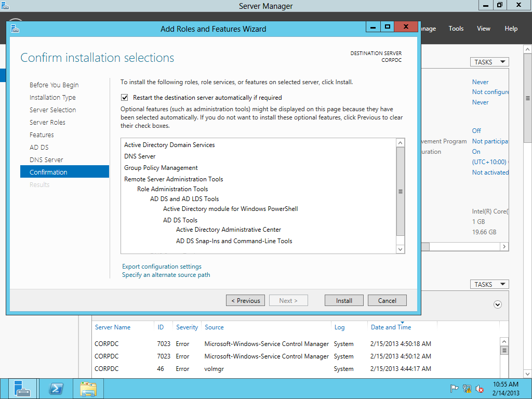Go back with the Previous button
This screenshot has height=399, width=532.
tap(245, 300)
